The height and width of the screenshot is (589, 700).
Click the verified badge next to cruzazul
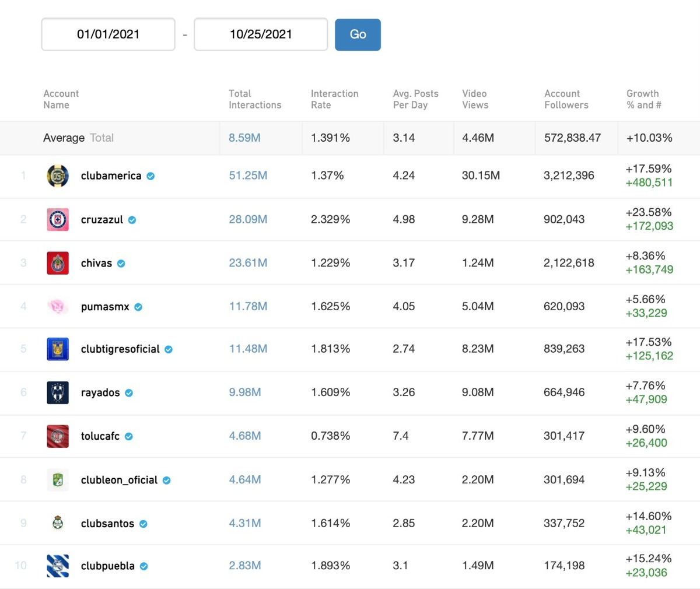[132, 220]
